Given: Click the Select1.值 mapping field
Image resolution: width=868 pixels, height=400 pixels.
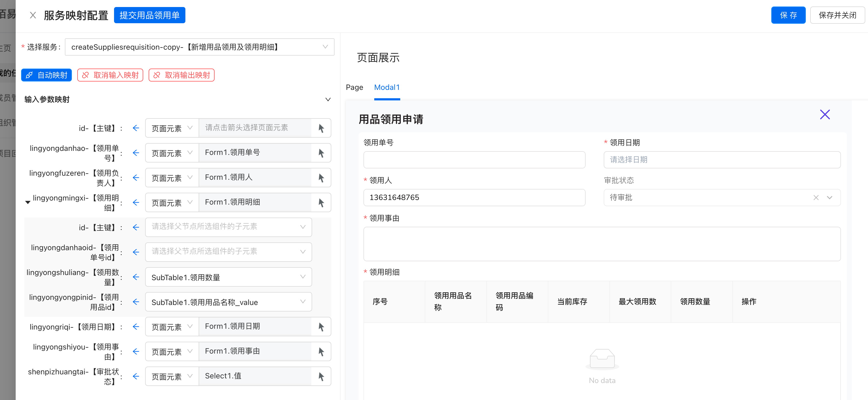Looking at the screenshot, I should [255, 377].
